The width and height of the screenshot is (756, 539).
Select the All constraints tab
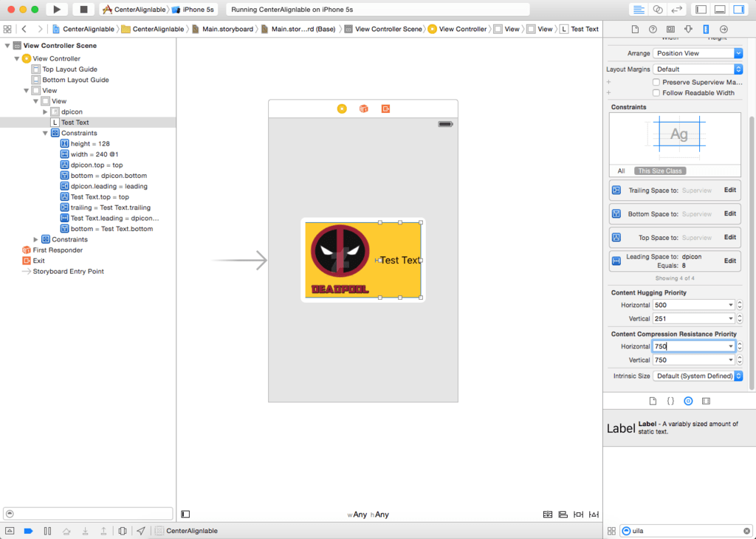[622, 171]
